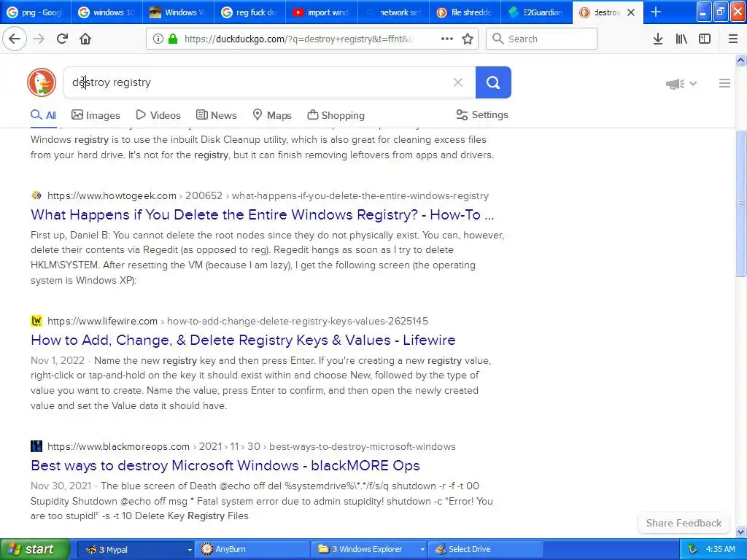Switch to the 'png - Goog' browser tab
The width and height of the screenshot is (747, 560).
click(x=36, y=12)
